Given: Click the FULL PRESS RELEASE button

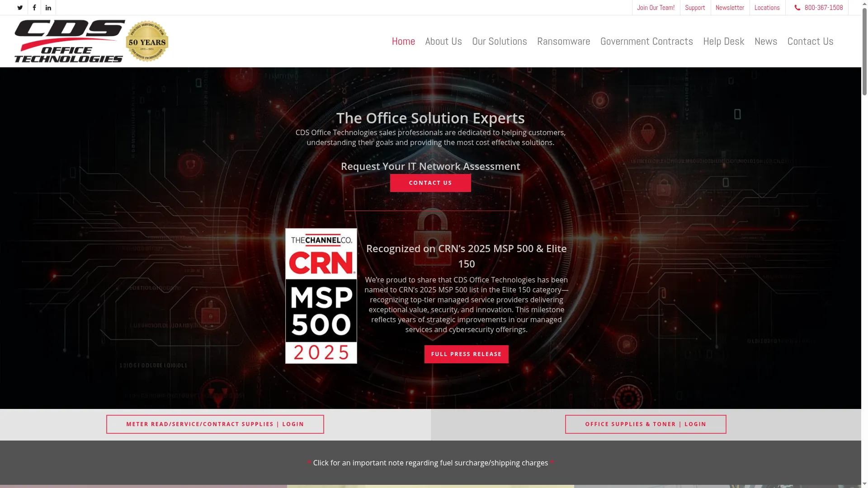Looking at the screenshot, I should (467, 354).
